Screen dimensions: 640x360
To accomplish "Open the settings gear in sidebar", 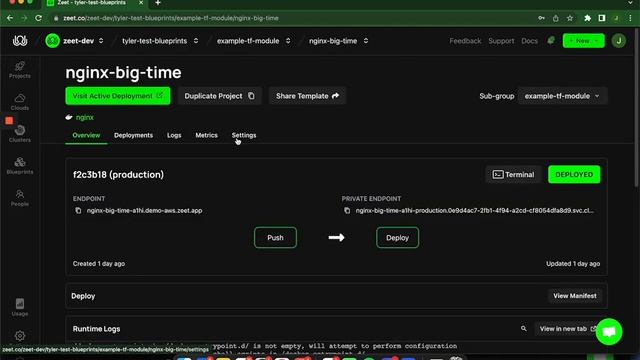I will tap(20, 336).
